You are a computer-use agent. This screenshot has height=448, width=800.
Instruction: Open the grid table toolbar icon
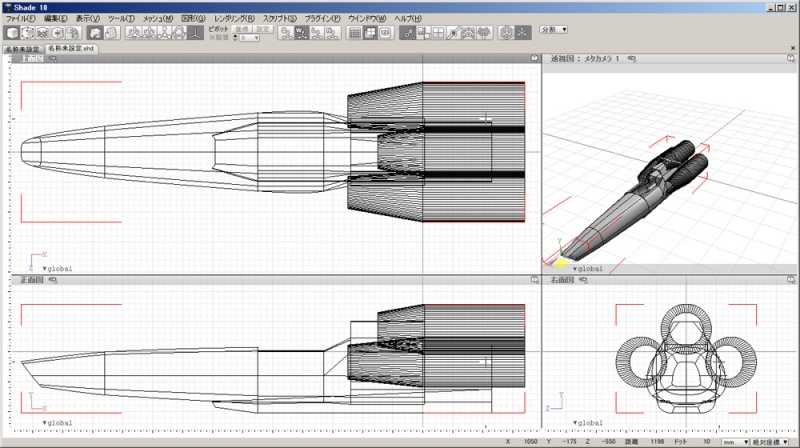[x=355, y=33]
